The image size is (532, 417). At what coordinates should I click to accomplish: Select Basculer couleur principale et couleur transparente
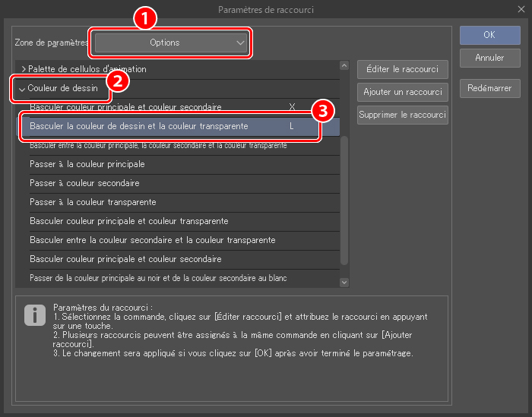coord(128,221)
